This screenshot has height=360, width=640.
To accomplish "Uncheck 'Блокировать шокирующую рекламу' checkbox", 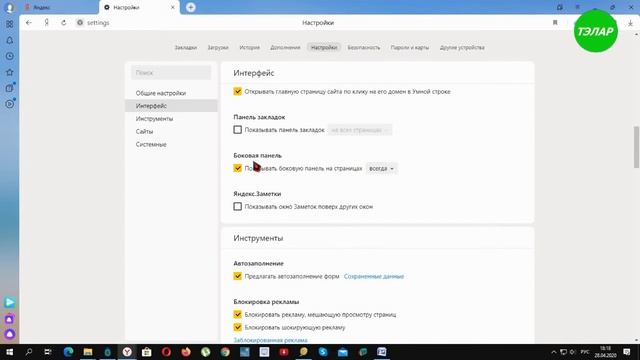I will 238,327.
